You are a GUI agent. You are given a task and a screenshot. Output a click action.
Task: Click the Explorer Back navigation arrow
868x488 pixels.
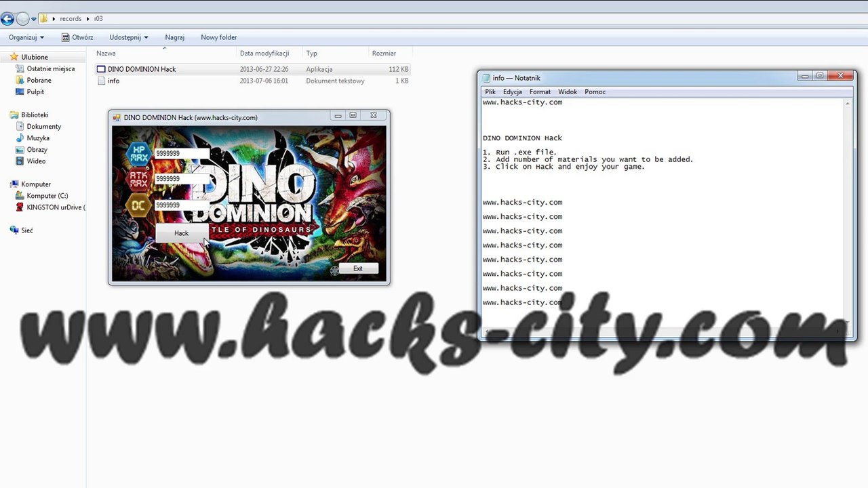pyautogui.click(x=7, y=19)
